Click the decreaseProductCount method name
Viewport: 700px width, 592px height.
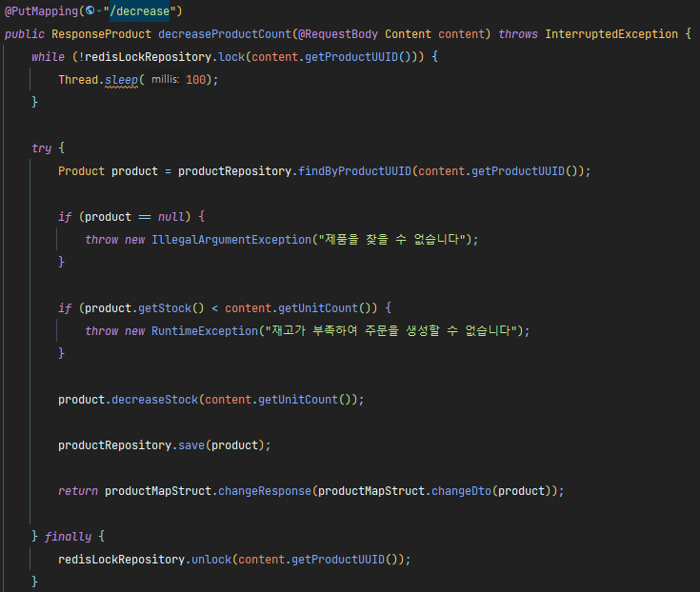(x=225, y=34)
